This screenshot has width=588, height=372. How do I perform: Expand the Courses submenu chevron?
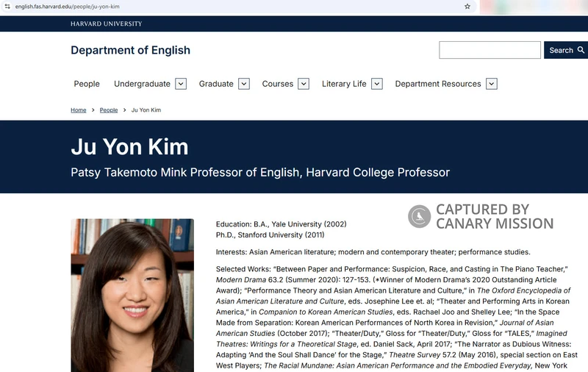coord(304,84)
